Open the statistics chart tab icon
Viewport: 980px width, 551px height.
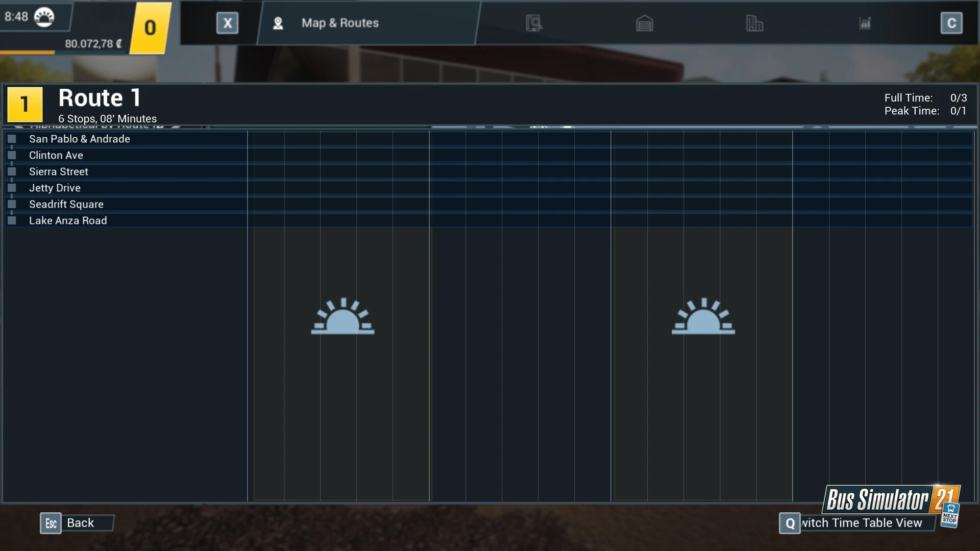(x=865, y=23)
